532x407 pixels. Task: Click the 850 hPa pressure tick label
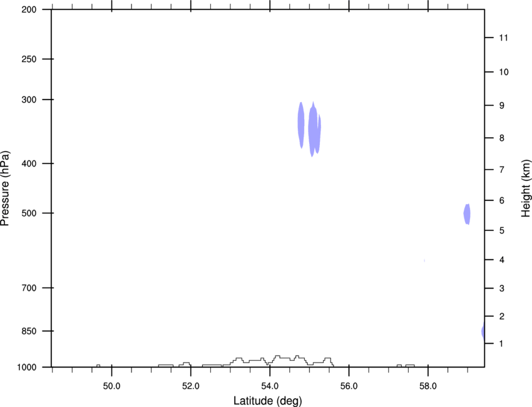pos(29,331)
